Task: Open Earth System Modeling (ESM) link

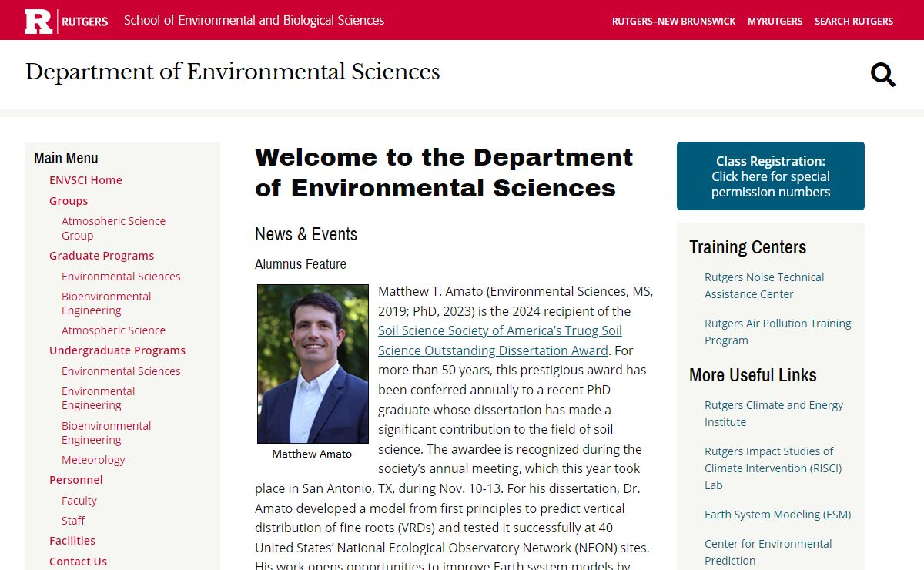Action: click(778, 515)
